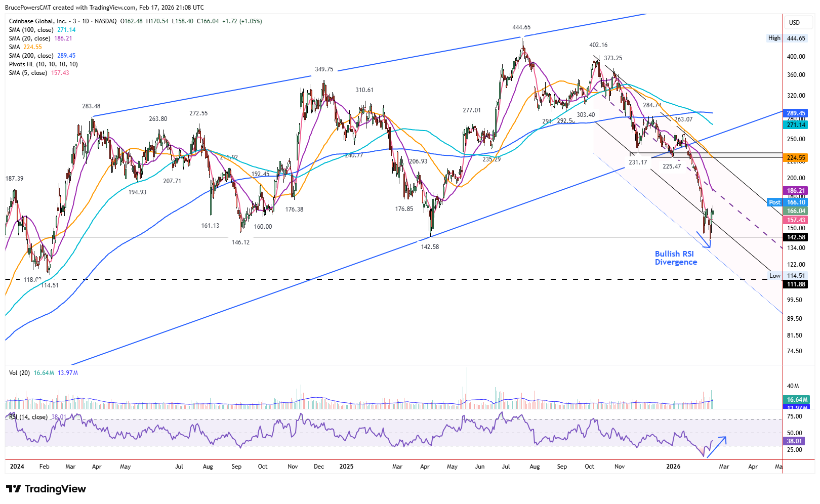Select the SMA (200, close) legend entry
Screen dimensions: 820x504
tap(42, 56)
